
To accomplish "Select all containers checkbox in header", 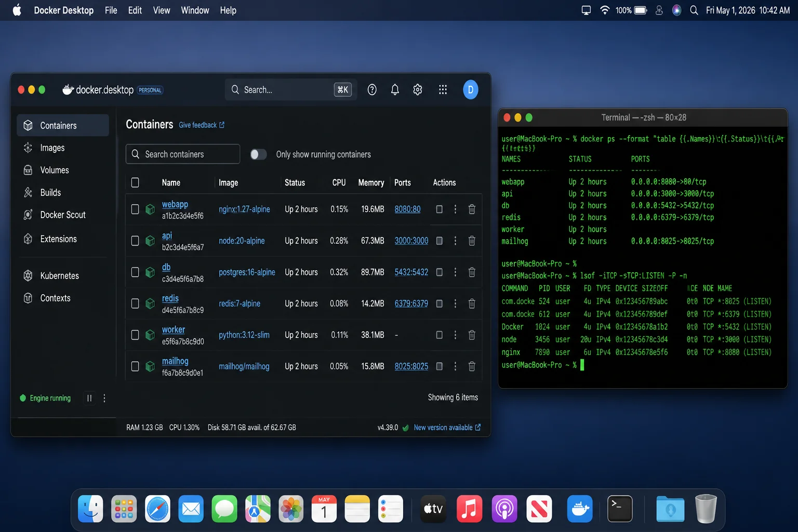I will [135, 183].
